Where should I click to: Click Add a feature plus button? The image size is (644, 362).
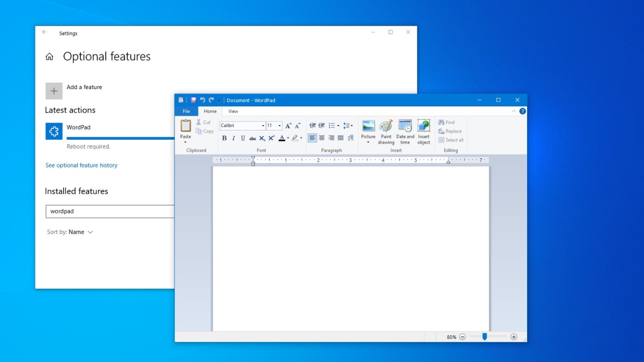(54, 91)
